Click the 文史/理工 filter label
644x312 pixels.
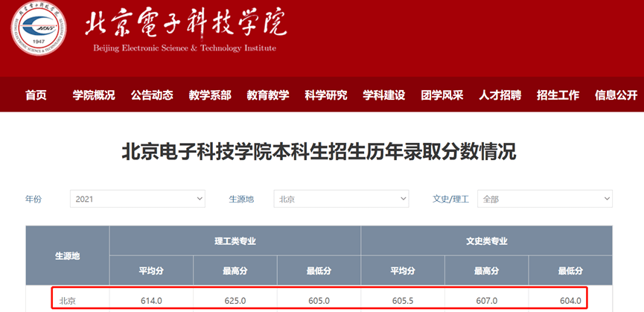[450, 199]
